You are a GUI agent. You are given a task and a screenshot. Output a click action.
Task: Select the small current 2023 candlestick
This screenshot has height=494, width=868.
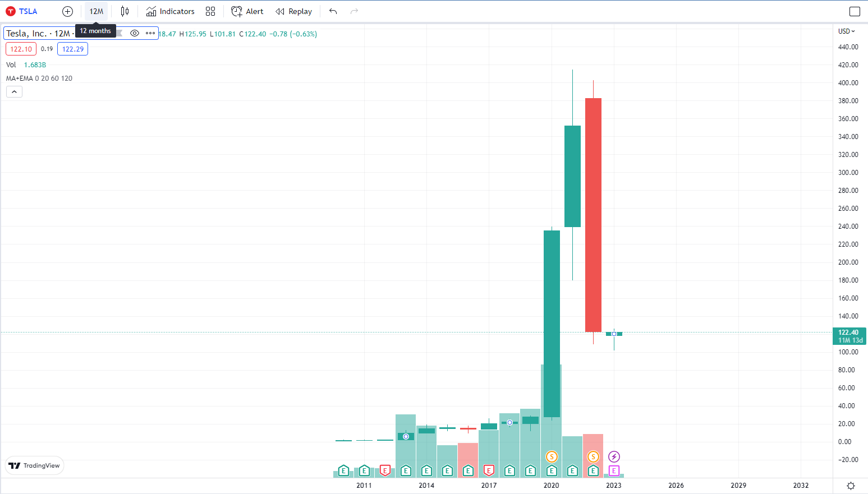click(614, 334)
